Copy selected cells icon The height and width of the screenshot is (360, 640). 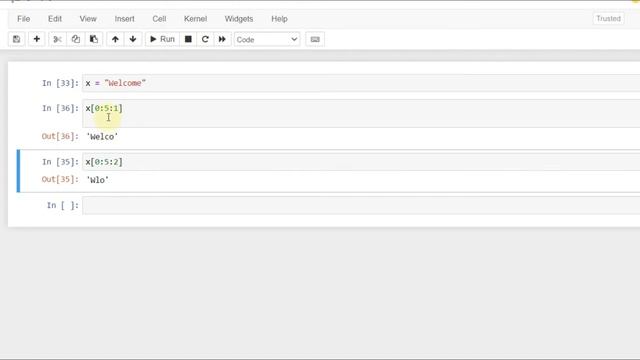(76, 39)
